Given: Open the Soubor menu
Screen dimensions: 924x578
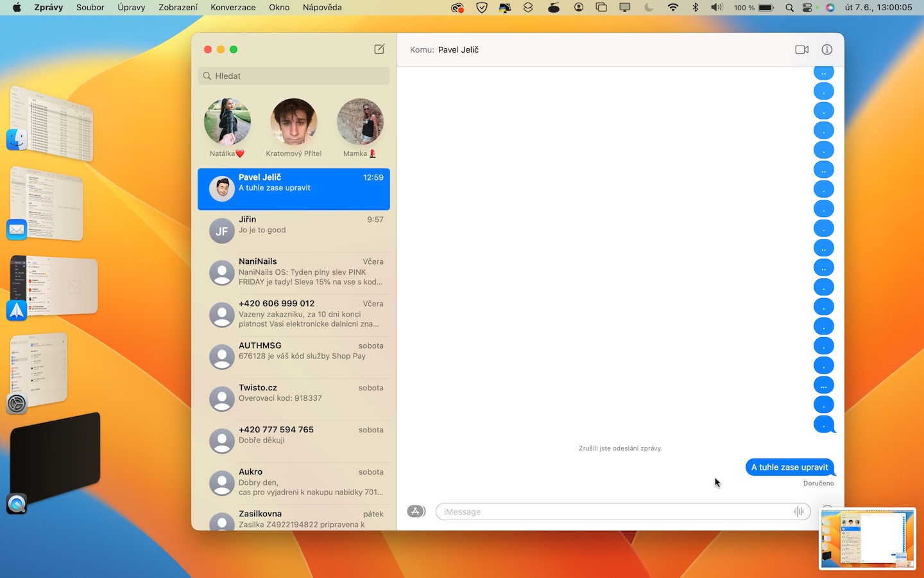Looking at the screenshot, I should point(90,8).
